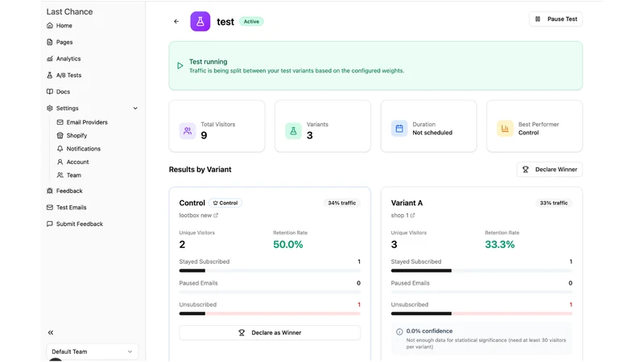Click the back arrow next to test
The width and height of the screenshot is (644, 362).
point(176,22)
